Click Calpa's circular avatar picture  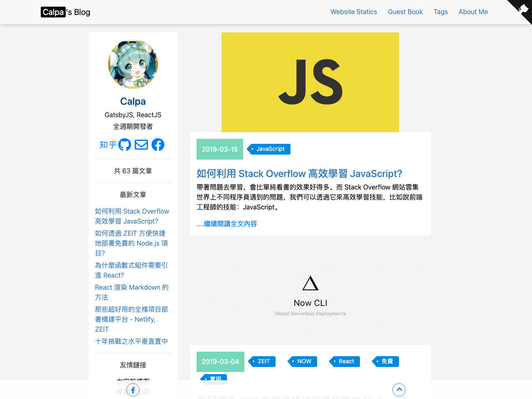(133, 64)
